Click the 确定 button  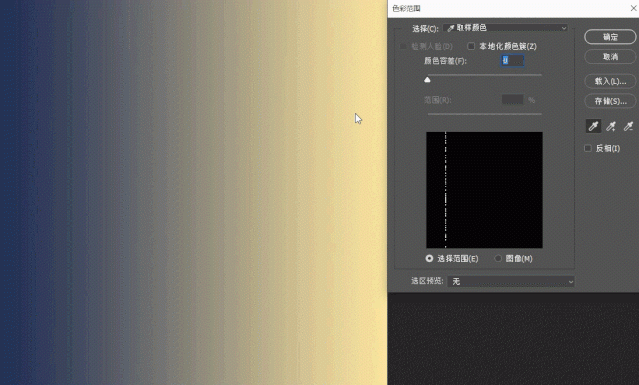(610, 37)
